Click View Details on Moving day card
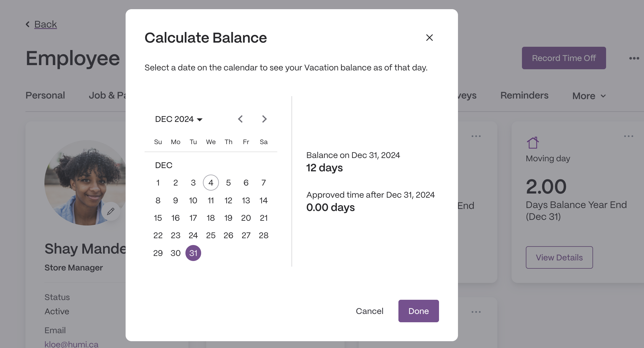This screenshot has height=348, width=644. point(559,257)
